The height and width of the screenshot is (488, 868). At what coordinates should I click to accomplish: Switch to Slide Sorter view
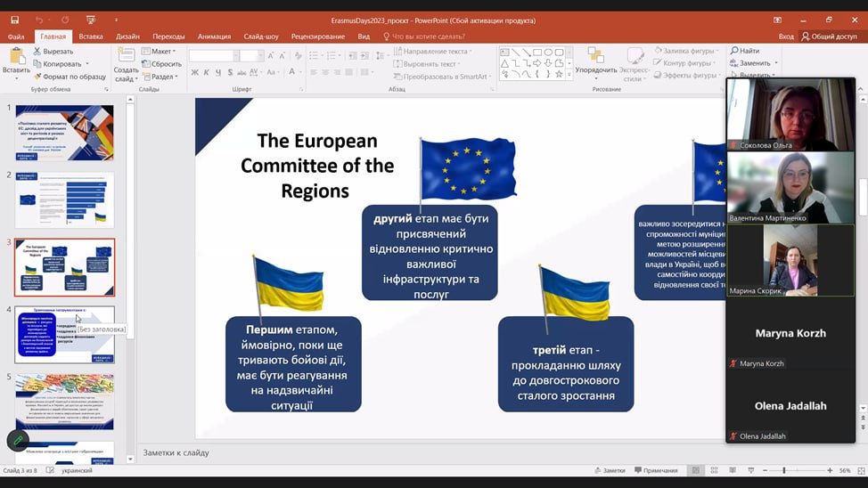pyautogui.click(x=714, y=470)
